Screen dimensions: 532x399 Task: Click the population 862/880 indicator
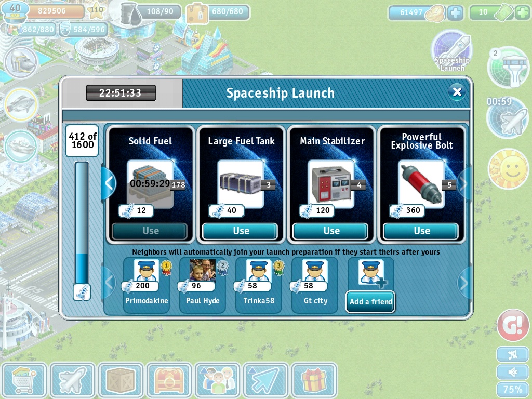pos(31,30)
